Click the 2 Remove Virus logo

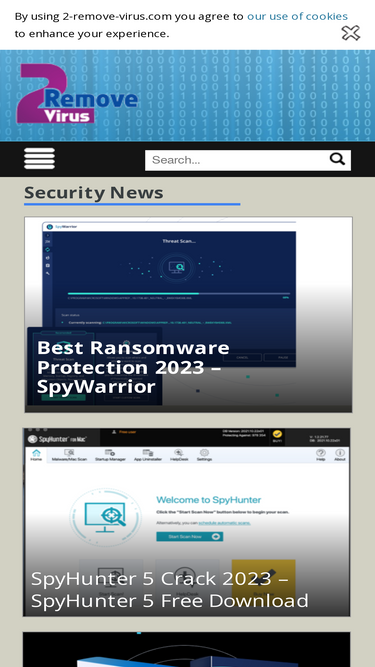[77, 94]
